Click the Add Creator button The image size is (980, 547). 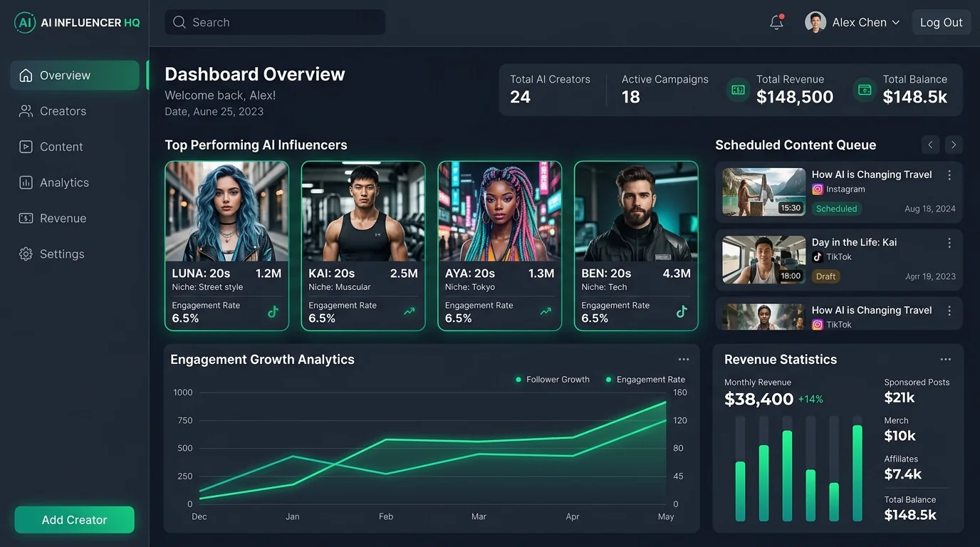[x=74, y=520]
